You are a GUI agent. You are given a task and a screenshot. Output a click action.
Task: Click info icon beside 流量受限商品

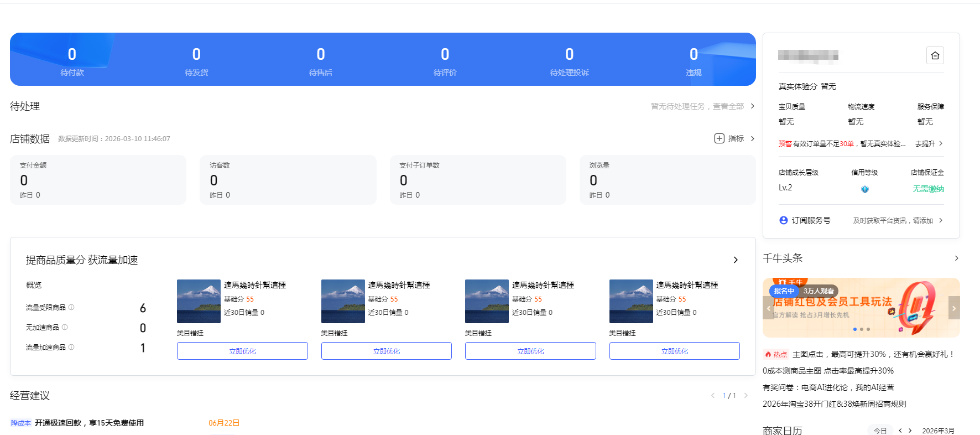coord(71,307)
